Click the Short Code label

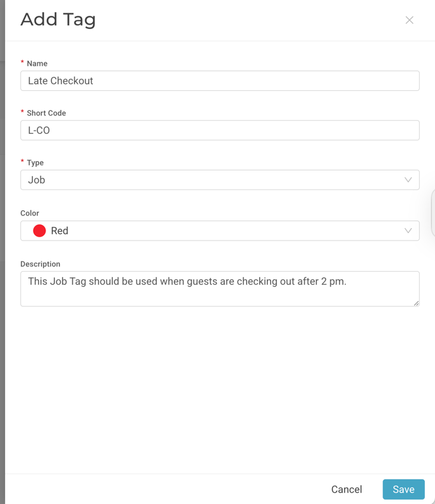tap(46, 113)
